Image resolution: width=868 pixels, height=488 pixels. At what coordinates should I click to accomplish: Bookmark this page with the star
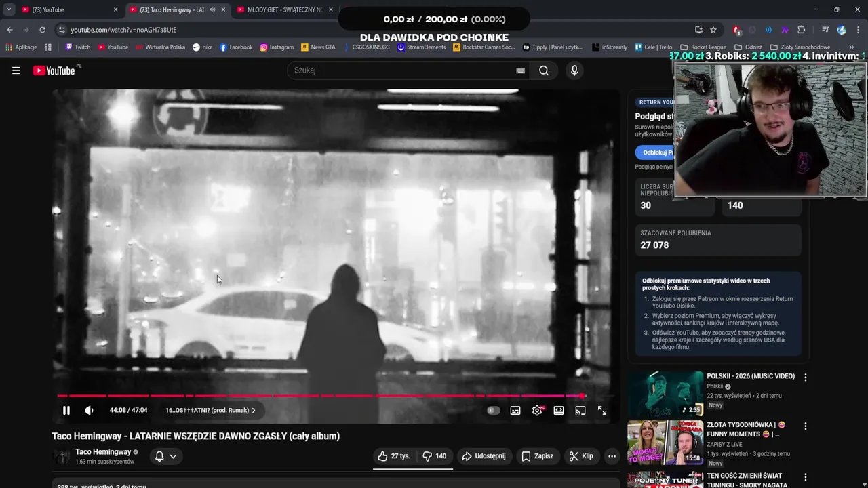pos(713,30)
